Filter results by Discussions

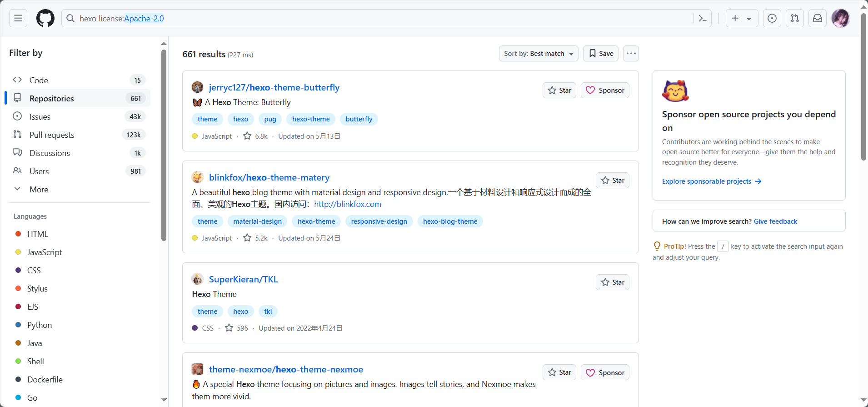click(50, 153)
